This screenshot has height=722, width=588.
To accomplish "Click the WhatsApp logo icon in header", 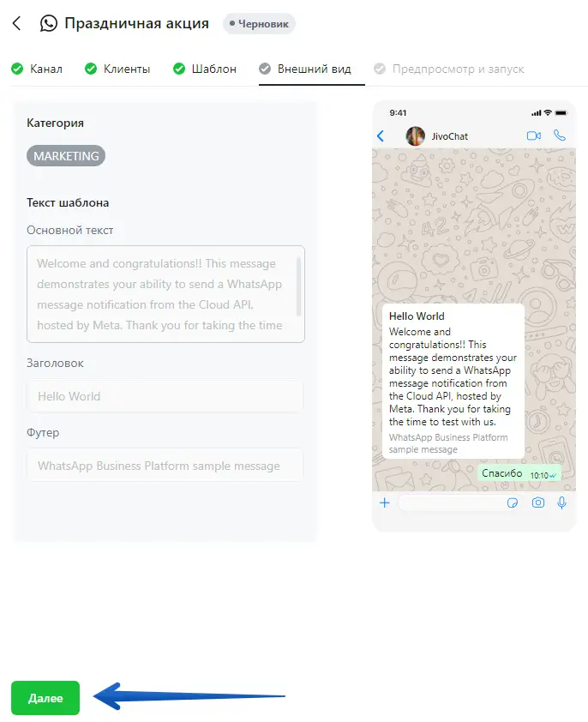I will click(49, 23).
